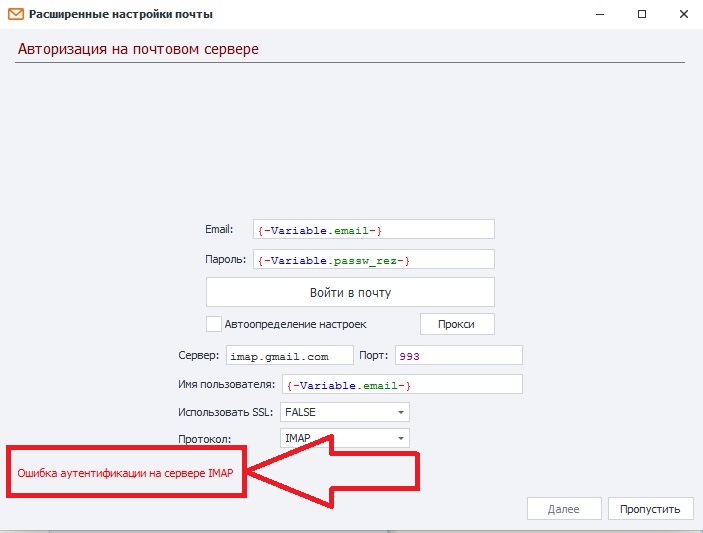703x533 pixels.
Task: Minimize the mail settings window
Action: [600, 14]
